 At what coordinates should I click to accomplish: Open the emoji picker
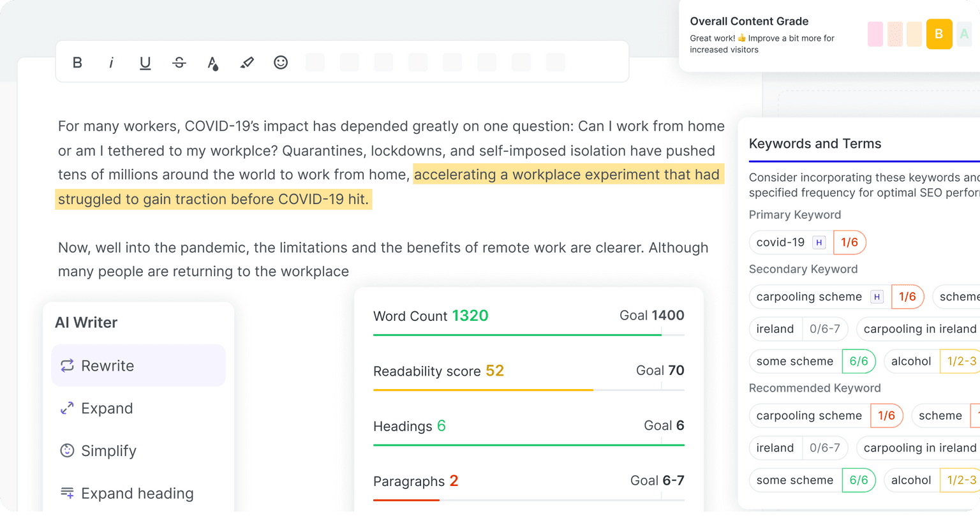[281, 63]
